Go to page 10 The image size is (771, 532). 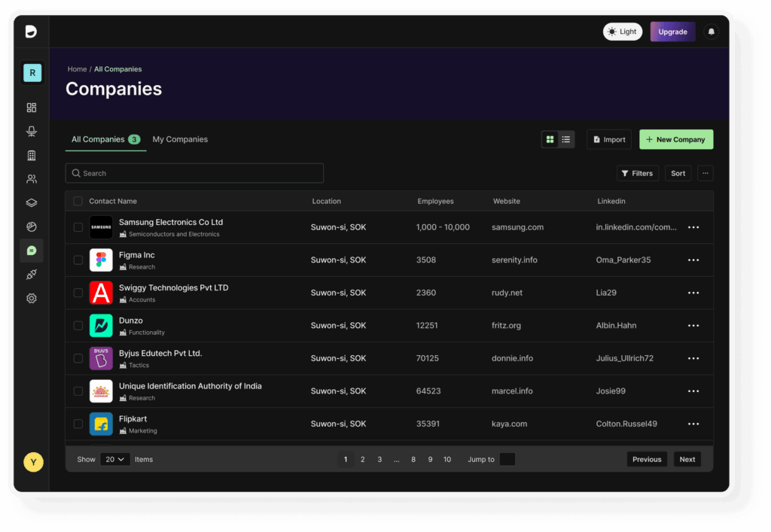coord(447,459)
